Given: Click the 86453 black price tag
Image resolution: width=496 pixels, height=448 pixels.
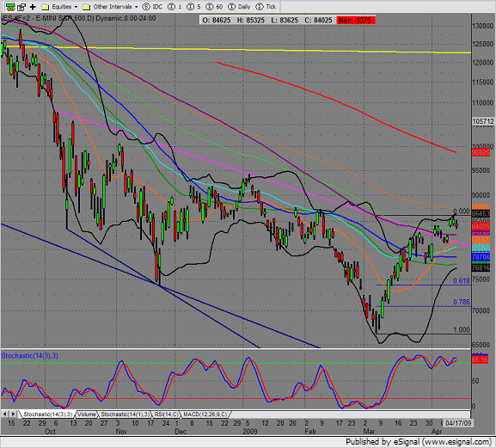Looking at the screenshot, I should (x=481, y=214).
